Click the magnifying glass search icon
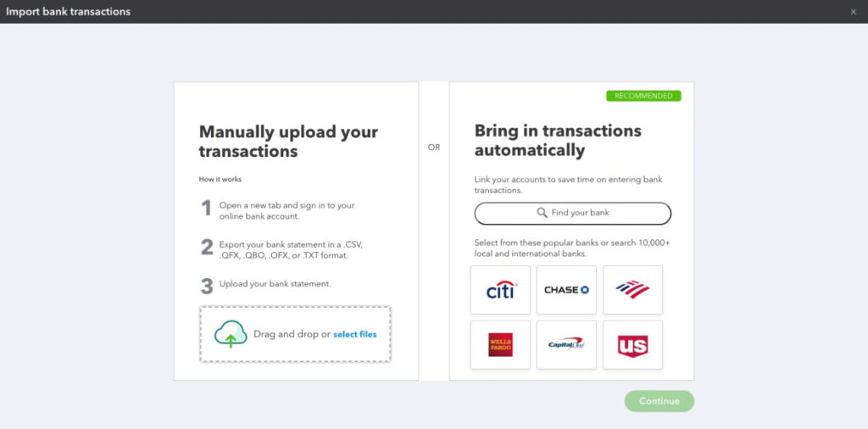This screenshot has height=429, width=868. tap(542, 213)
